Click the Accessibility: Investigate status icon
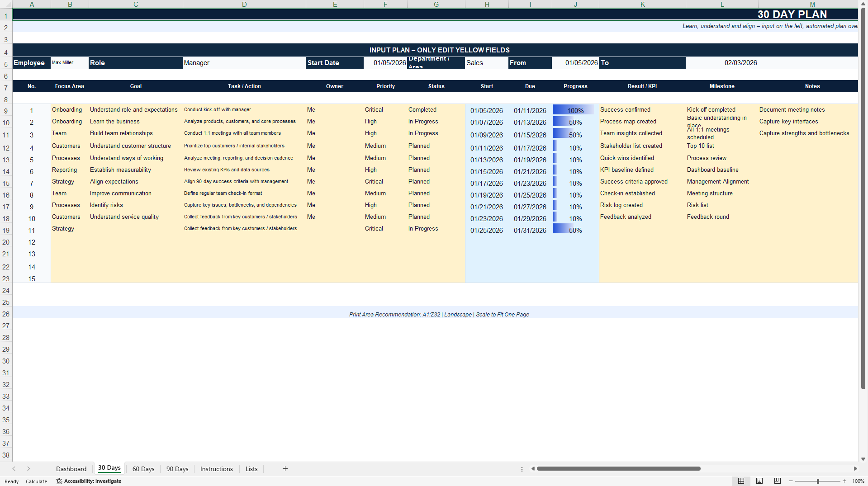 click(89, 481)
